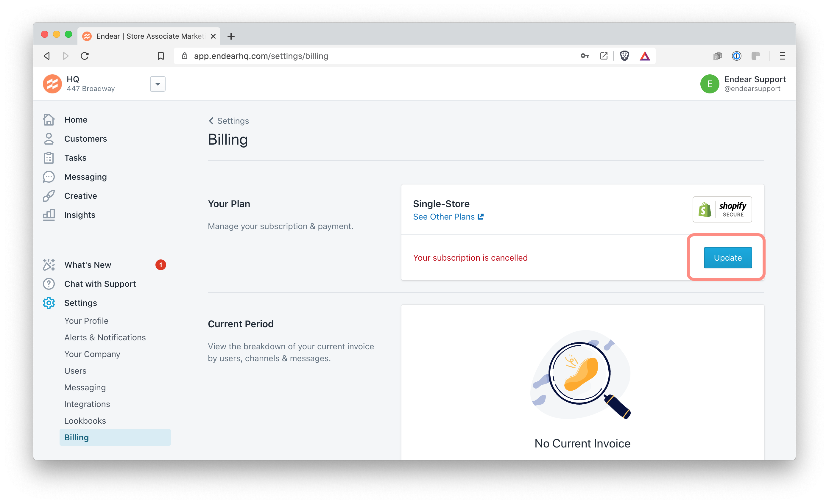Click the Endear Support account name
The height and width of the screenshot is (504, 829).
pyautogui.click(x=755, y=79)
